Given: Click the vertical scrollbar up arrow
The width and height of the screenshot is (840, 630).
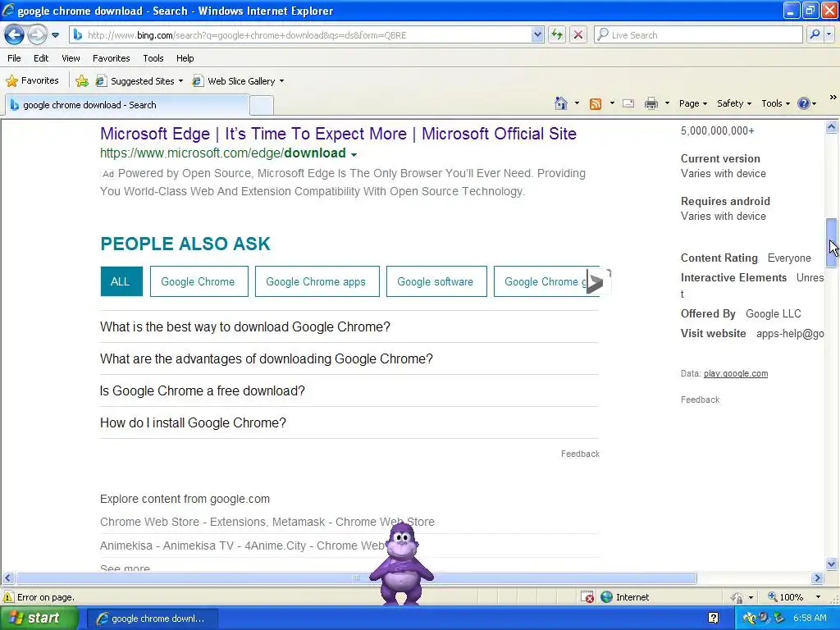Looking at the screenshot, I should (832, 127).
